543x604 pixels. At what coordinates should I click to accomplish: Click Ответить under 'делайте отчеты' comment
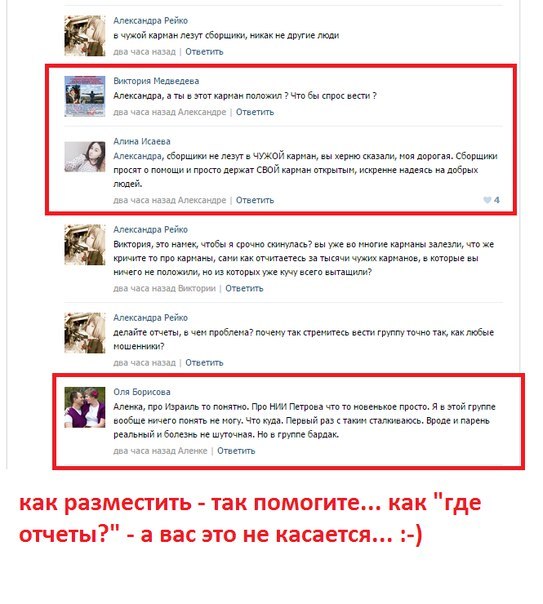click(x=204, y=362)
